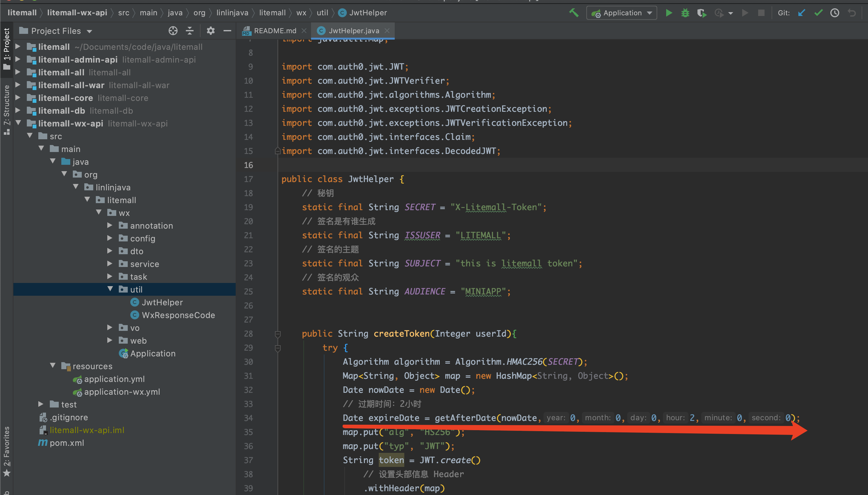Expand the litemall-core module

(18, 98)
